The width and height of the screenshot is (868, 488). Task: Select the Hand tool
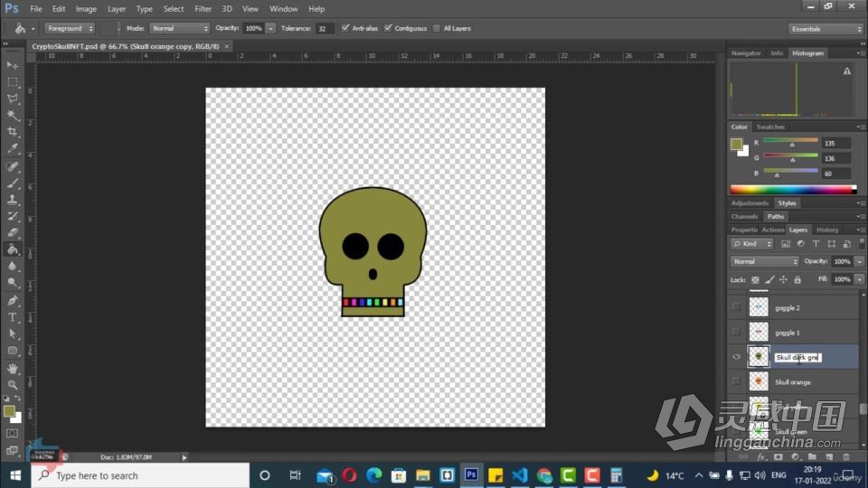(12, 369)
